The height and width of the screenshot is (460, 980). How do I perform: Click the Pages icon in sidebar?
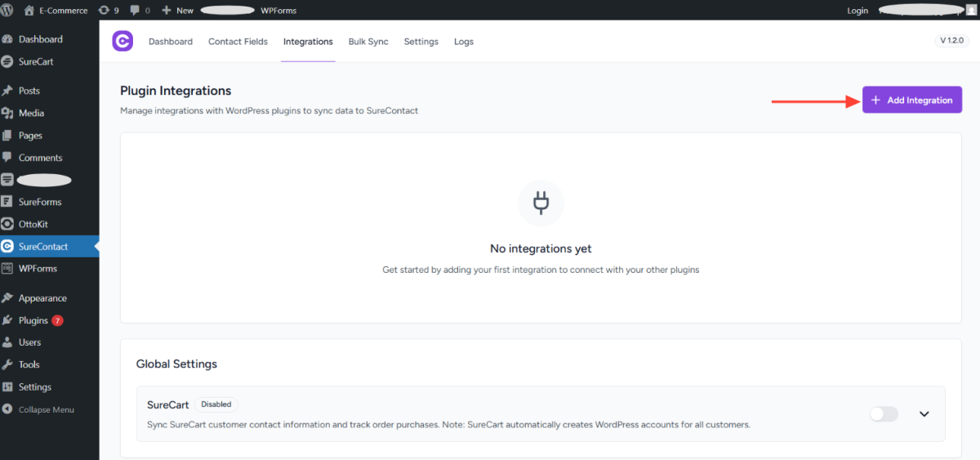click(x=7, y=136)
